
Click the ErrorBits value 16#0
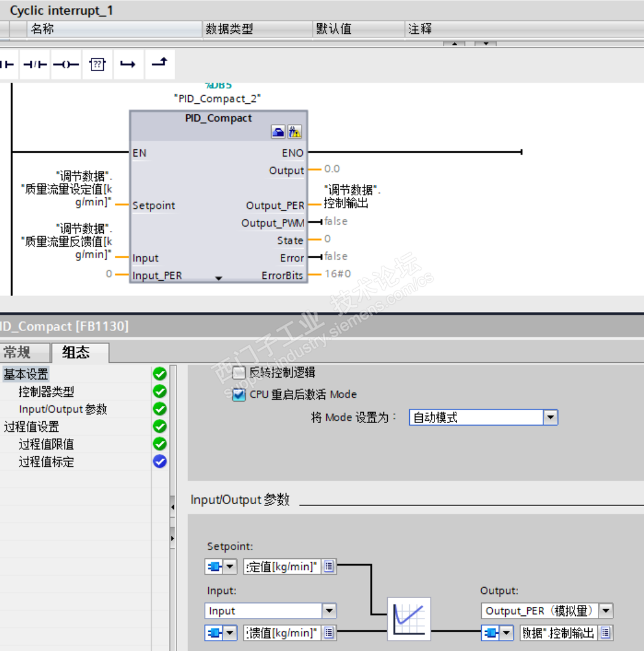click(x=338, y=274)
